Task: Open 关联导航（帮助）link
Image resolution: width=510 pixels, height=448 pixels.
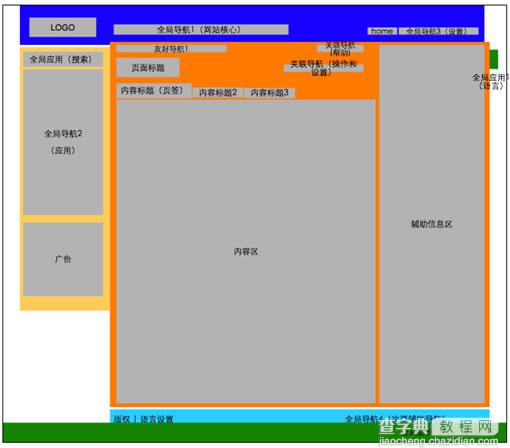Action: [340, 48]
